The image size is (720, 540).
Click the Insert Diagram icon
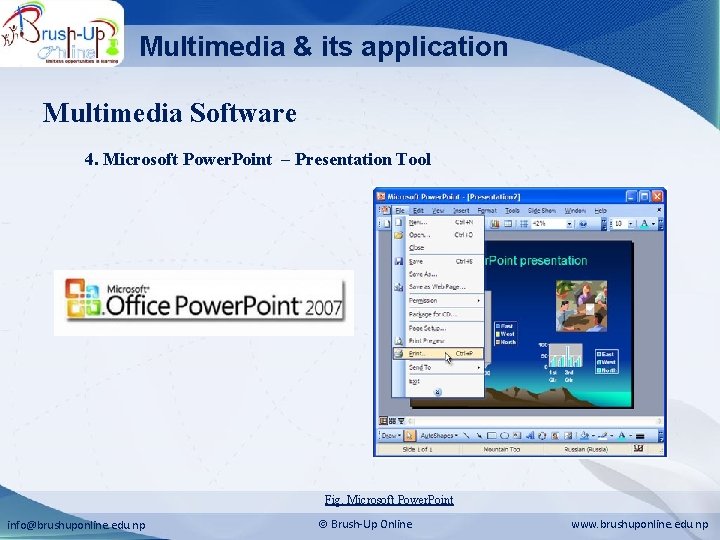click(542, 436)
